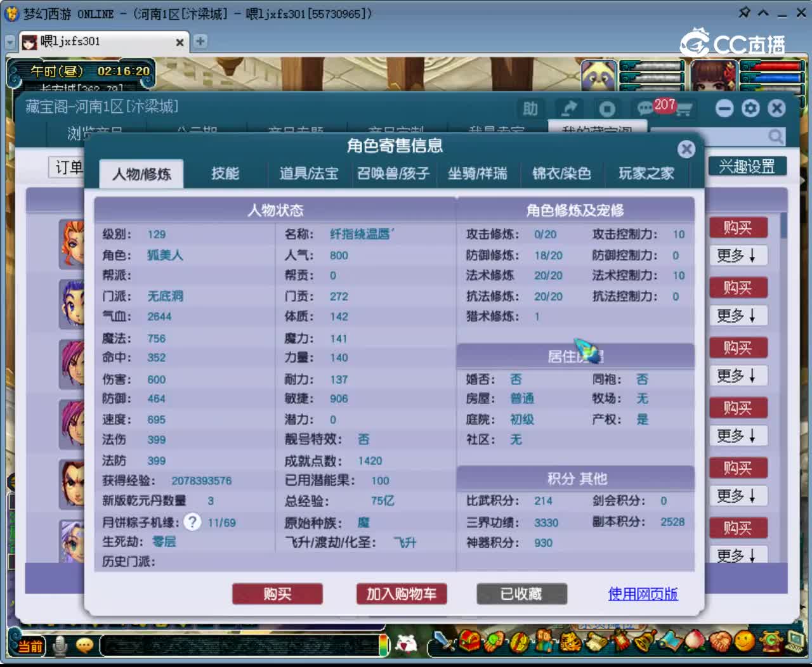Click the two-figures team icon in bottom toolbar
Screen dimensions: 812x667
(x=544, y=642)
